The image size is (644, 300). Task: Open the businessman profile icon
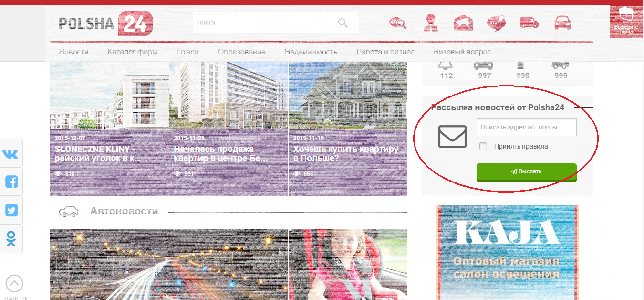(431, 22)
